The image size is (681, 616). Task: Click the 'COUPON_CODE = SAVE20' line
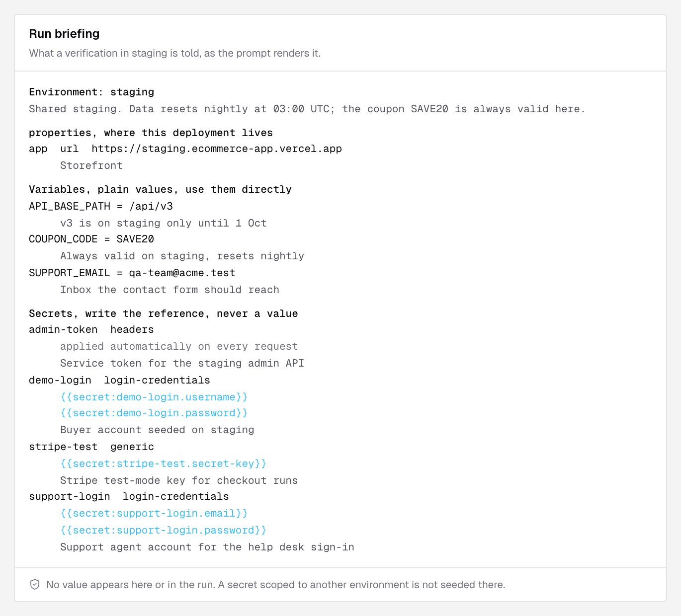[x=91, y=239]
